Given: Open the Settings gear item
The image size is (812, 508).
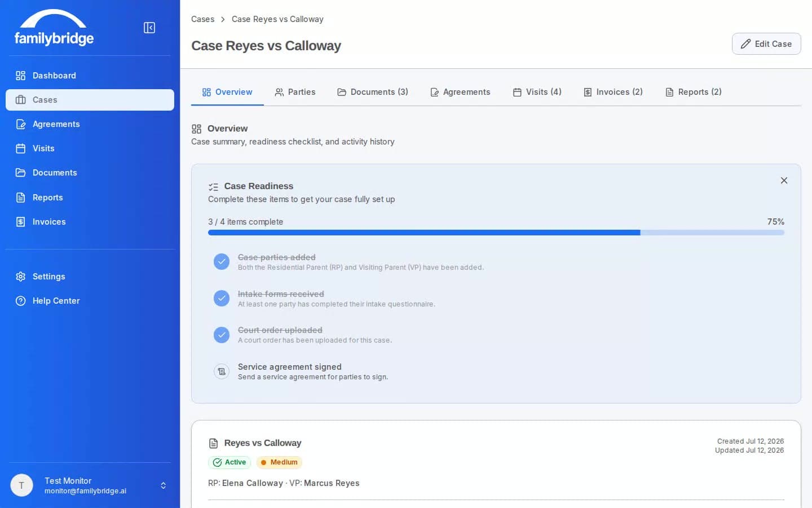Looking at the screenshot, I should point(90,277).
